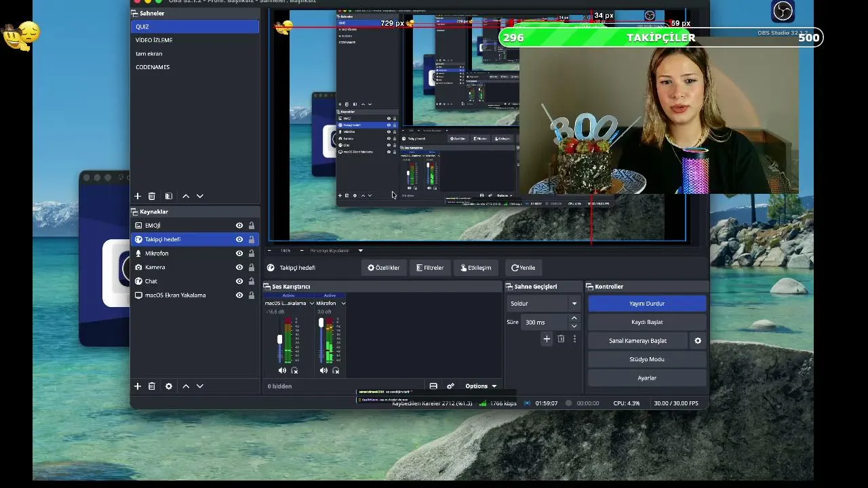Toggle lock on EMOJİ source
This screenshot has width=868, height=488.
(x=251, y=226)
